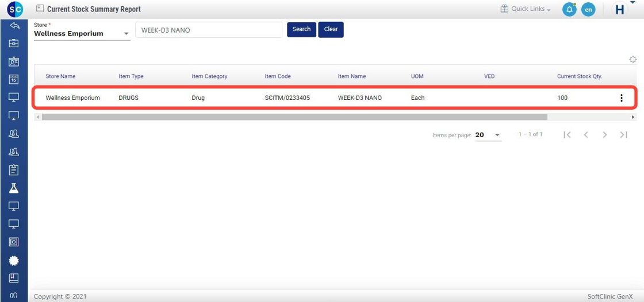Screen dimensions: 644x302
Task: Open the laboratory flask sidebar icon
Action: point(14,188)
